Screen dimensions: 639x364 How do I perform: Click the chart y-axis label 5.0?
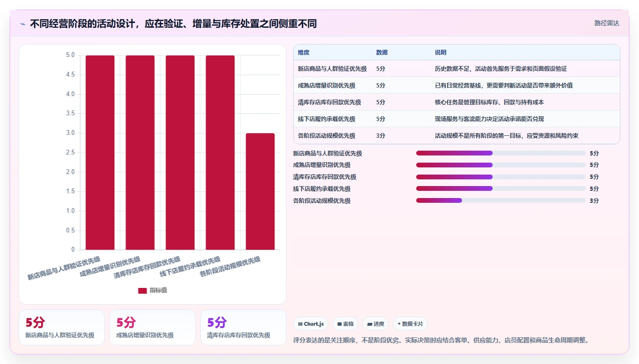point(70,55)
